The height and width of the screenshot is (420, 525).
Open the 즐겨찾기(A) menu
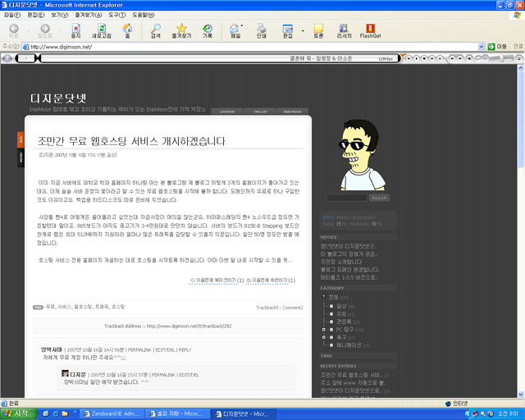(89, 15)
